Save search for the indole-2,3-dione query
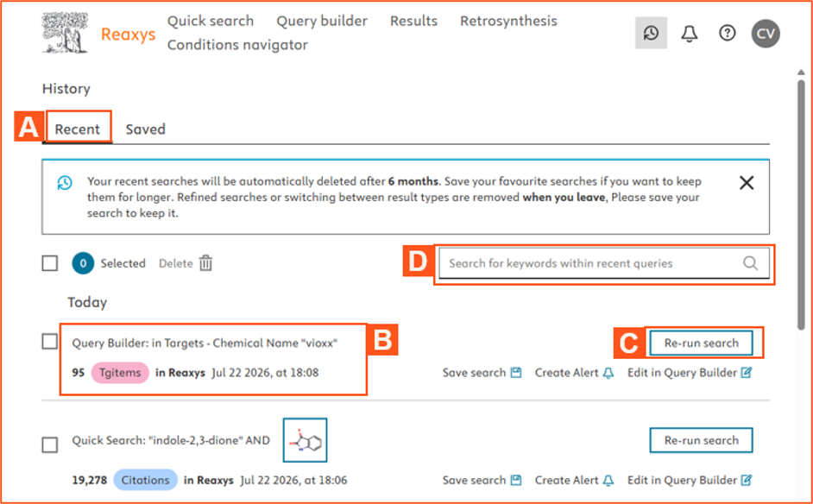This screenshot has height=504, width=813. pos(482,480)
